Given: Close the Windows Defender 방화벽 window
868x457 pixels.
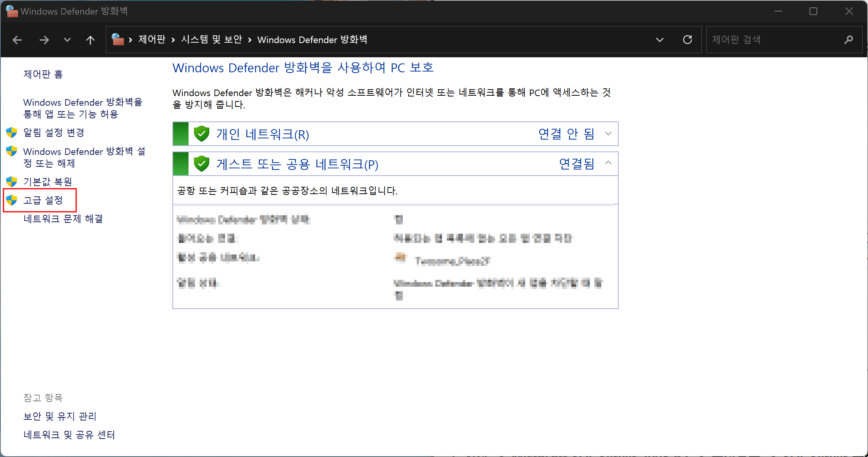Looking at the screenshot, I should (x=849, y=11).
